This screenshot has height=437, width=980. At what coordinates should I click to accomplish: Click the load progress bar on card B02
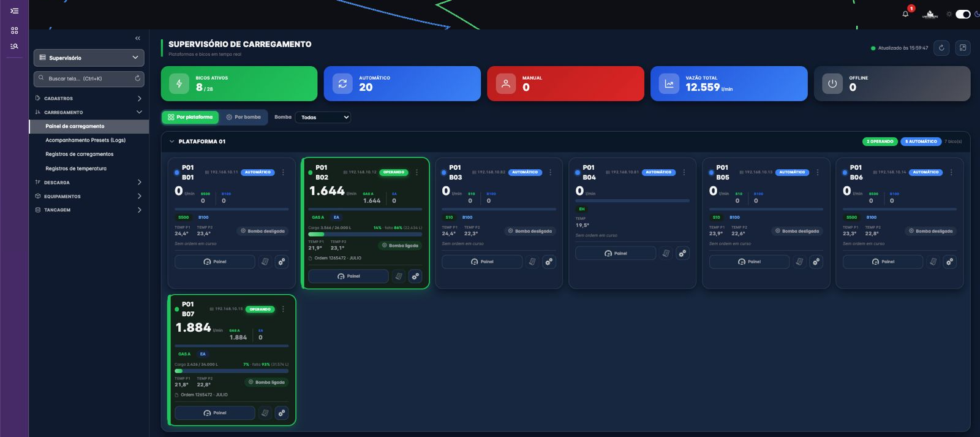[365, 234]
